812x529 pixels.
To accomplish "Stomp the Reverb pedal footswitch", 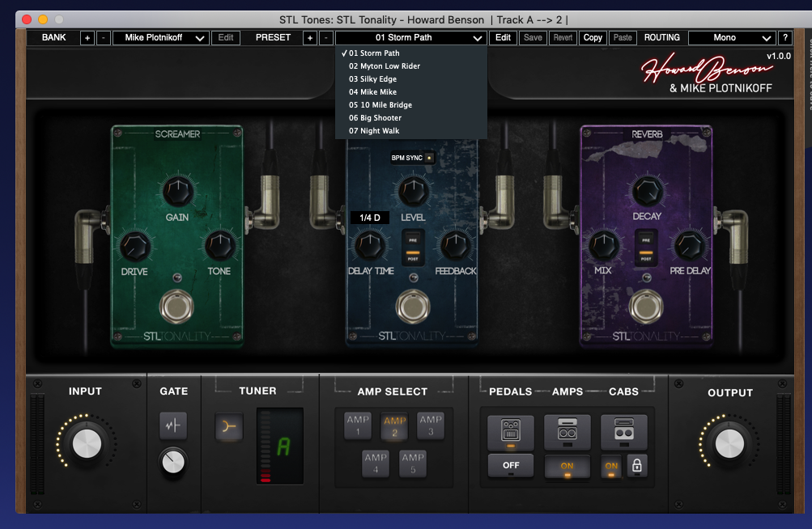I will click(646, 307).
